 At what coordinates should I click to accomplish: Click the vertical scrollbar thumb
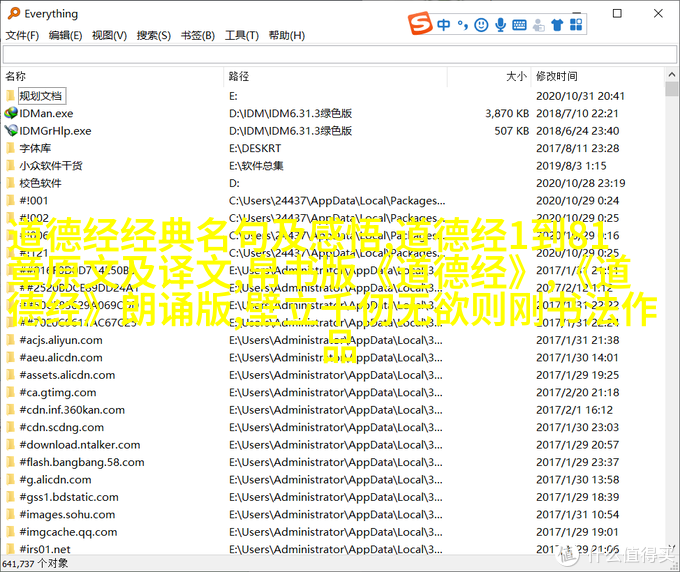click(x=672, y=89)
